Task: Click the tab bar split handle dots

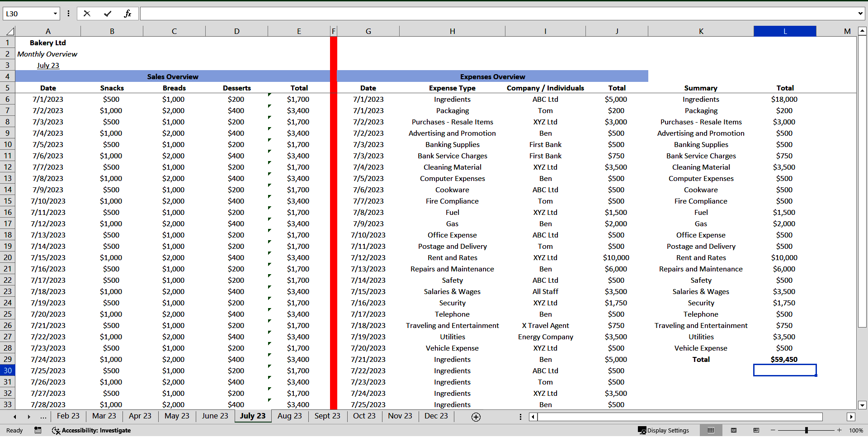Action: [x=520, y=417]
